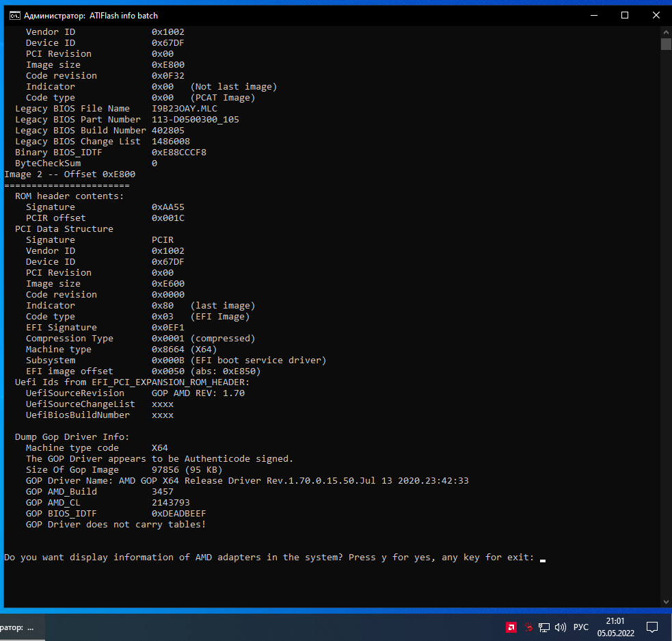Viewport: 672px width, 641px height.
Task: Click the Machine type value 0x8664 (X64)
Action: [x=185, y=350]
